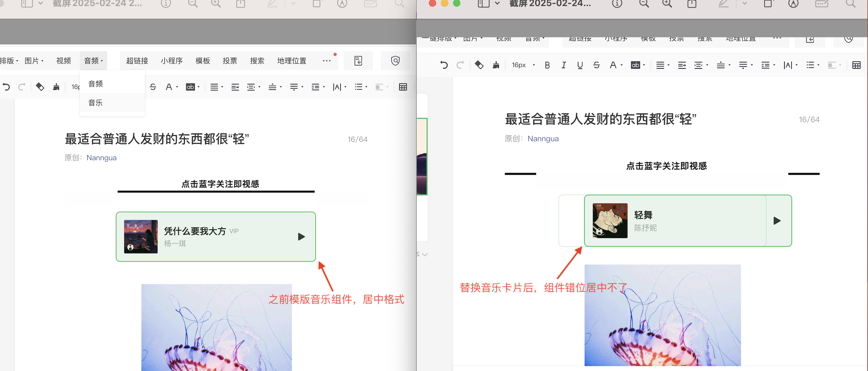868x371 pixels.
Task: Click 凭什么要我大方 album cover thumbnail
Action: pos(141,237)
